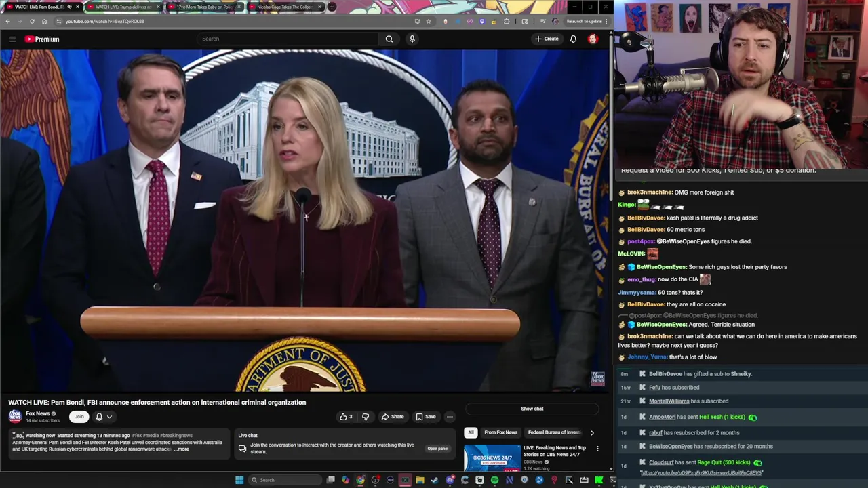Click Open panel for live chat
Image resolution: width=868 pixels, height=488 pixels.
coord(437,449)
